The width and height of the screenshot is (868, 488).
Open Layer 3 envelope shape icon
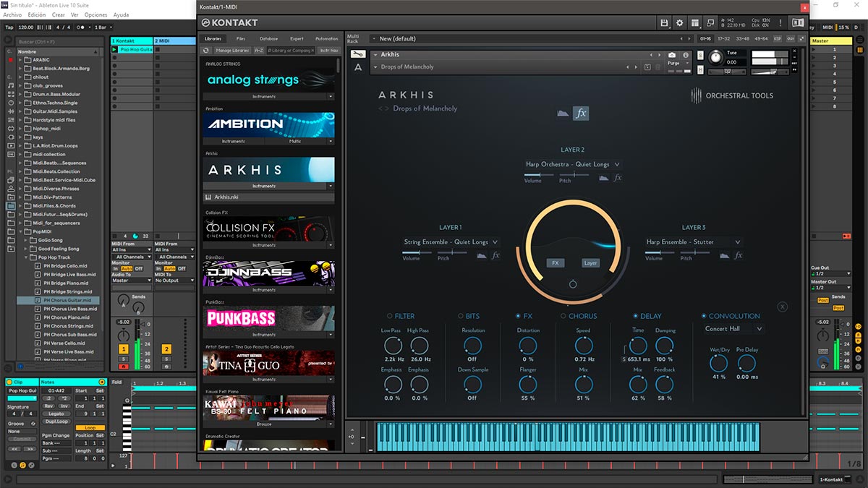click(724, 255)
